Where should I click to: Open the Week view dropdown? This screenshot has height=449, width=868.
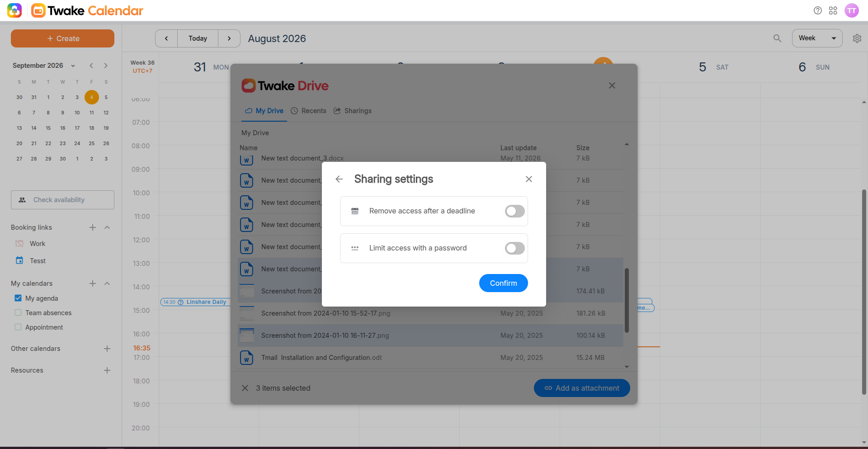pos(817,38)
